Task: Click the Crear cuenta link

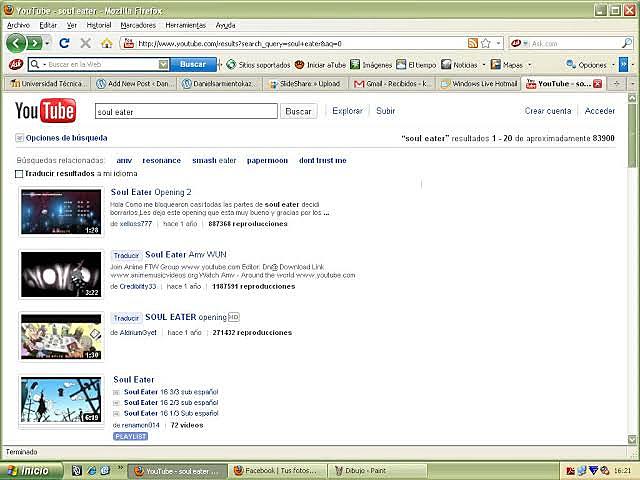Action: pos(548,111)
